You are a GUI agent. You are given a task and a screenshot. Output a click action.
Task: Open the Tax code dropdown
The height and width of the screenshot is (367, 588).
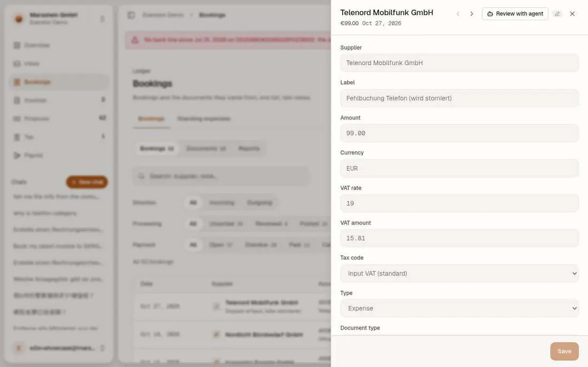(x=459, y=274)
